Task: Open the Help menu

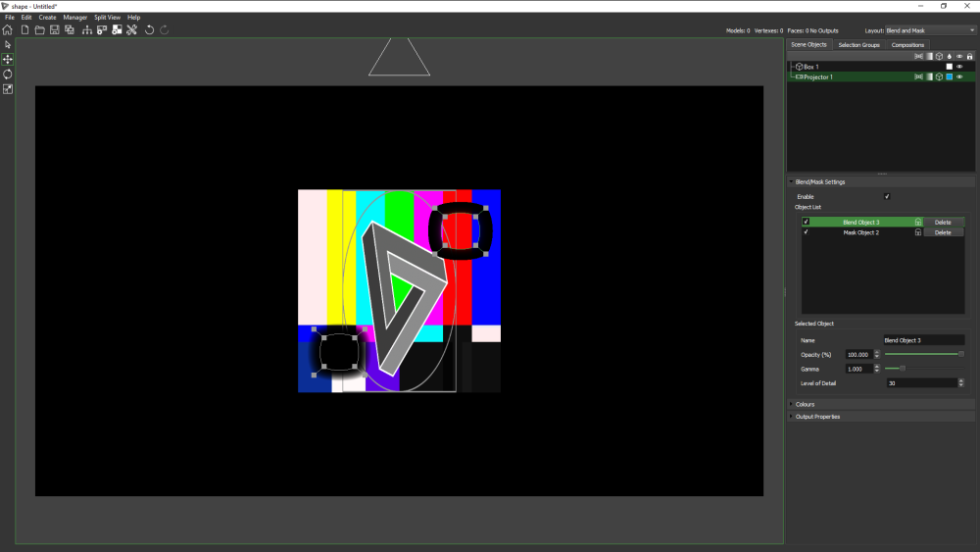Action: [x=133, y=18]
